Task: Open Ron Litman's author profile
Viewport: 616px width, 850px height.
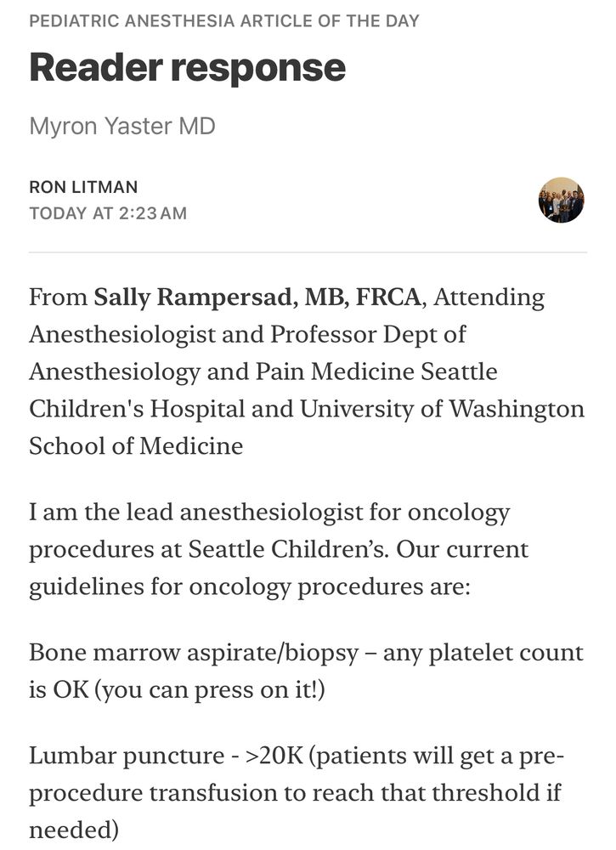Action: click(83, 187)
